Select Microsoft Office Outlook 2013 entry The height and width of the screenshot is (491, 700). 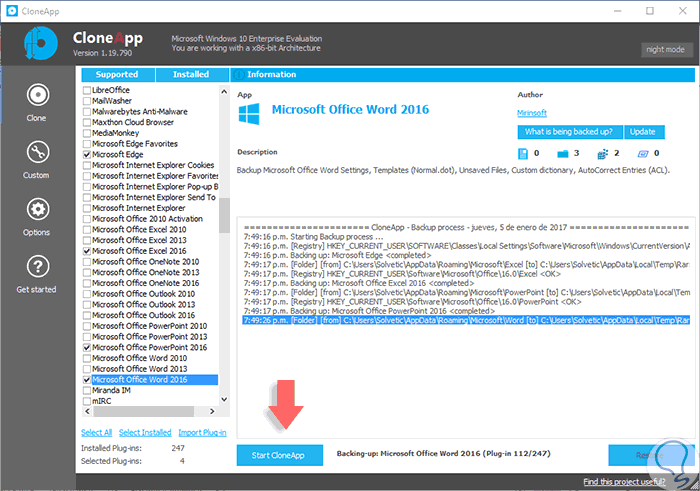[x=144, y=304]
